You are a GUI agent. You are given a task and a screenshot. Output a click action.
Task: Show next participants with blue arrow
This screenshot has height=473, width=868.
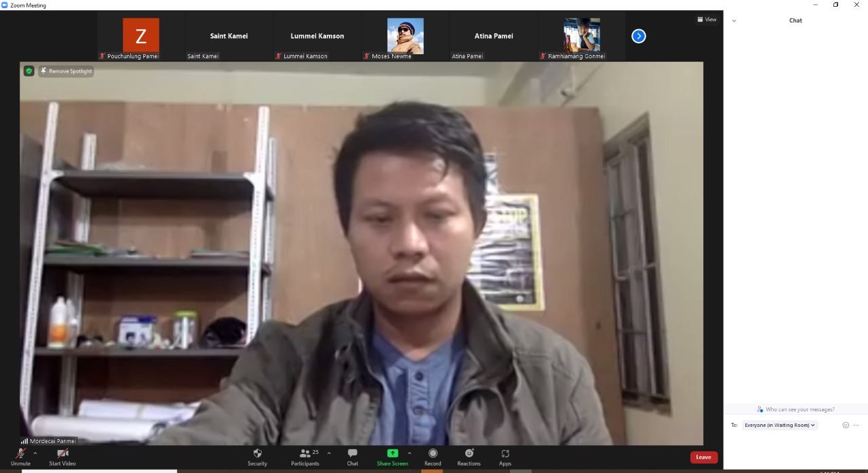pos(638,36)
